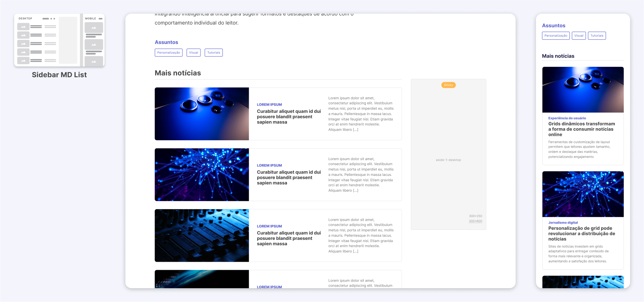This screenshot has width=644, height=302.
Task: Open the Personalização tag in desktop preview
Action: pyautogui.click(x=169, y=53)
